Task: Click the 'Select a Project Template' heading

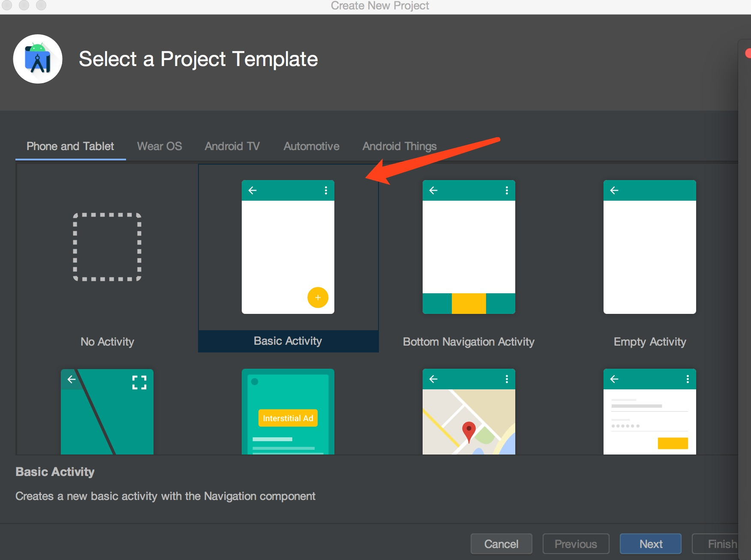Action: click(x=198, y=59)
